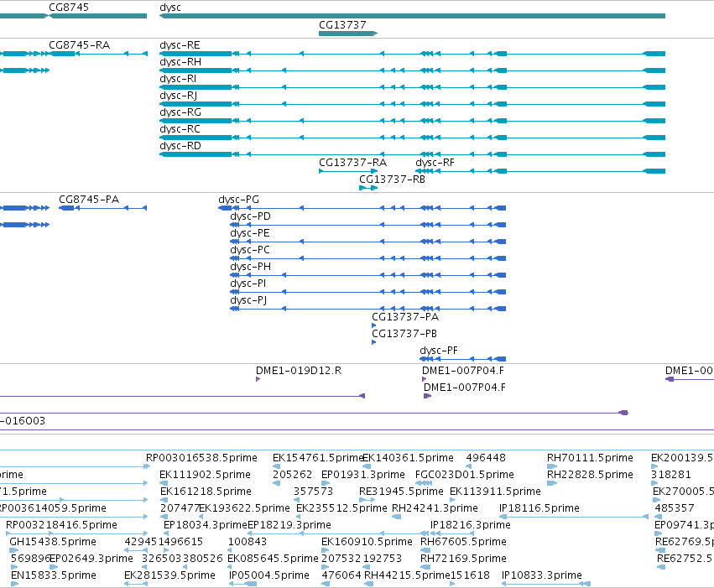This screenshot has height=588, width=714.
Task: Select EST EP01931.3prime
Action: (x=363, y=475)
